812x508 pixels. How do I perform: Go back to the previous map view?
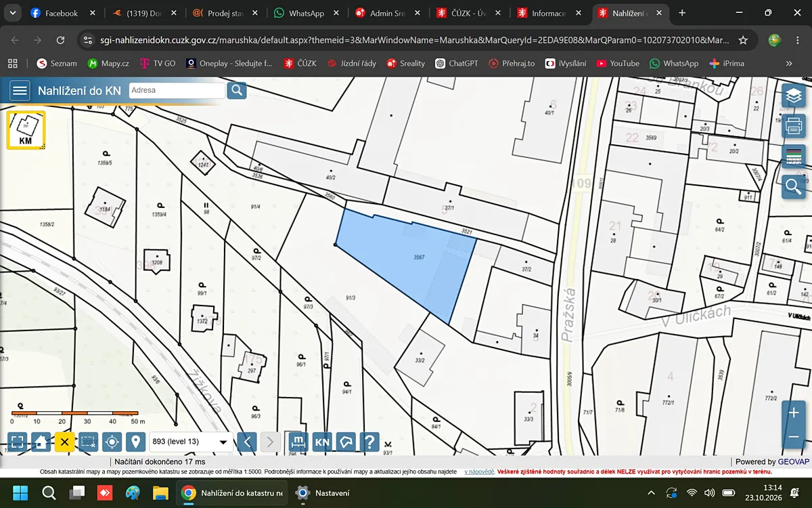pyautogui.click(x=247, y=442)
